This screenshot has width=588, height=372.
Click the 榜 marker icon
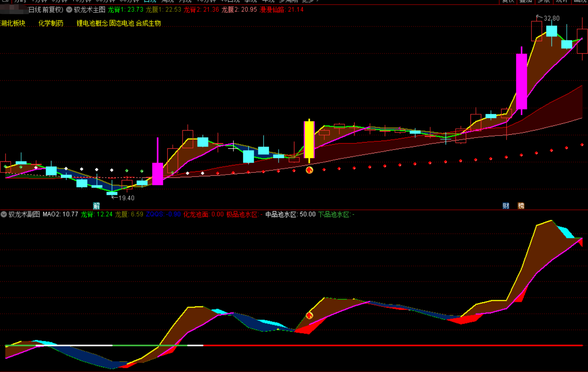(x=521, y=206)
